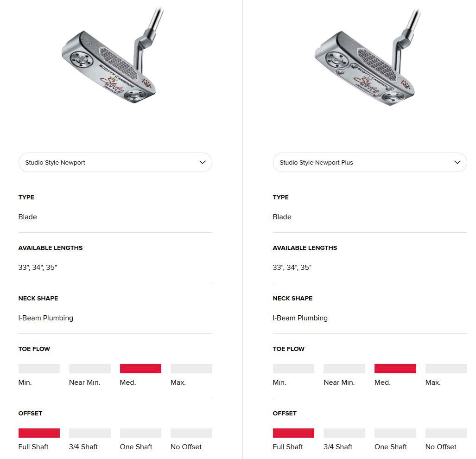Click the TYPE heading for Newport
This screenshot has height=459, width=476.
point(26,197)
